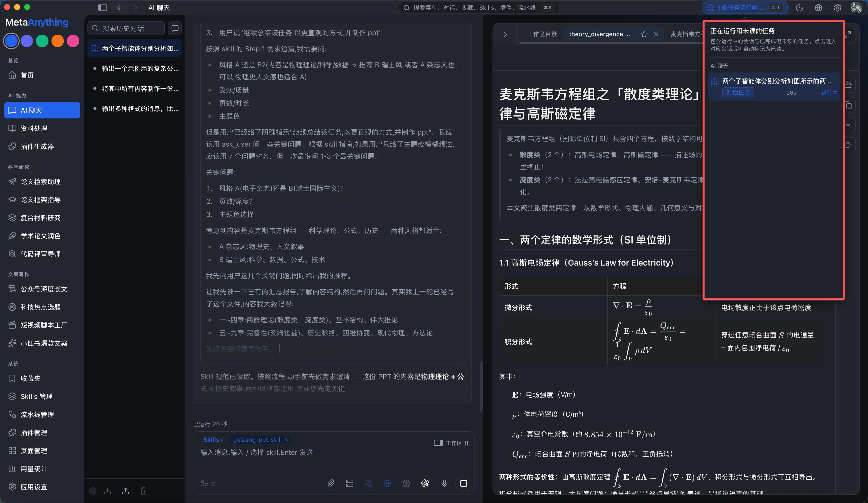Open 学术论文润色 tool
Viewport: 868px width, 503px height.
[x=42, y=236]
